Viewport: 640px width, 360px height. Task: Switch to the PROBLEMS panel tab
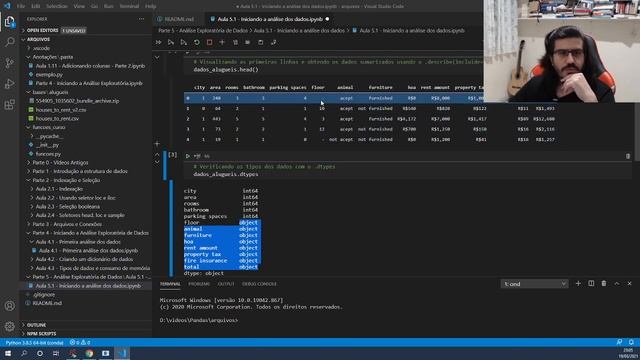click(199, 284)
